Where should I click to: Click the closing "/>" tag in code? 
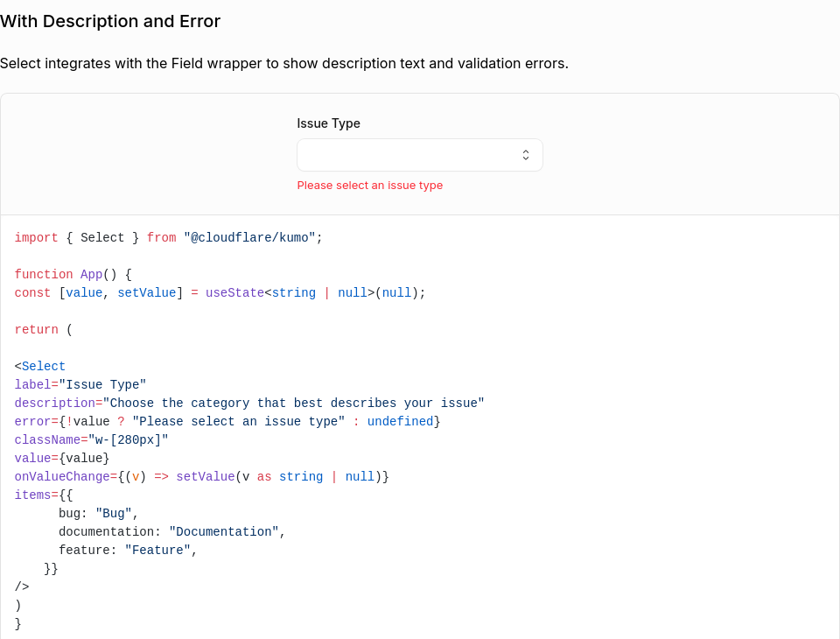pos(22,587)
